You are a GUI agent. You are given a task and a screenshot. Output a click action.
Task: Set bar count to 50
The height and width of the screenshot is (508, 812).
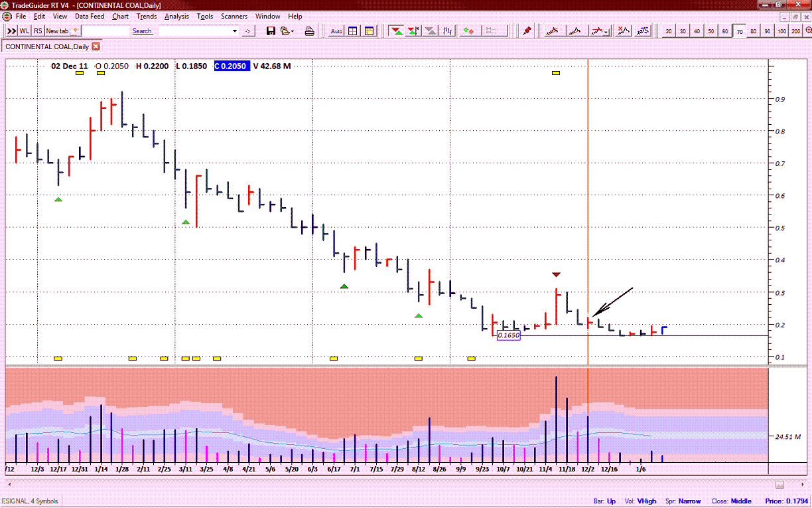[x=711, y=31]
